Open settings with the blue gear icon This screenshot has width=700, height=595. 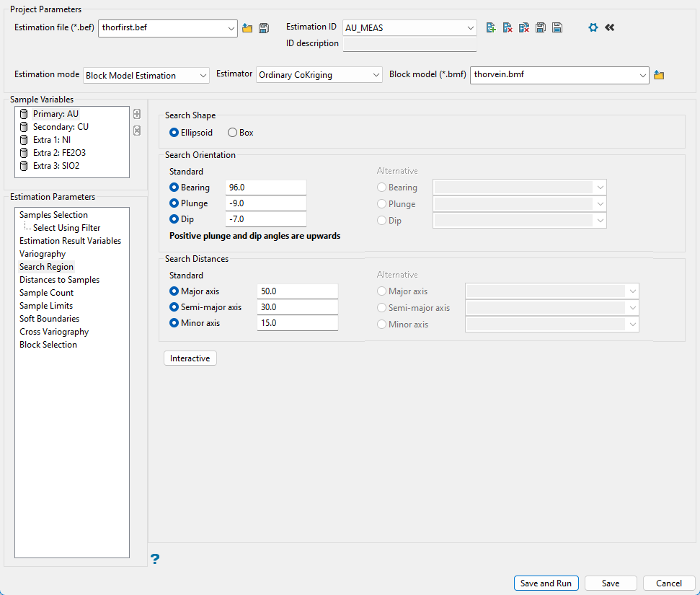click(x=593, y=28)
